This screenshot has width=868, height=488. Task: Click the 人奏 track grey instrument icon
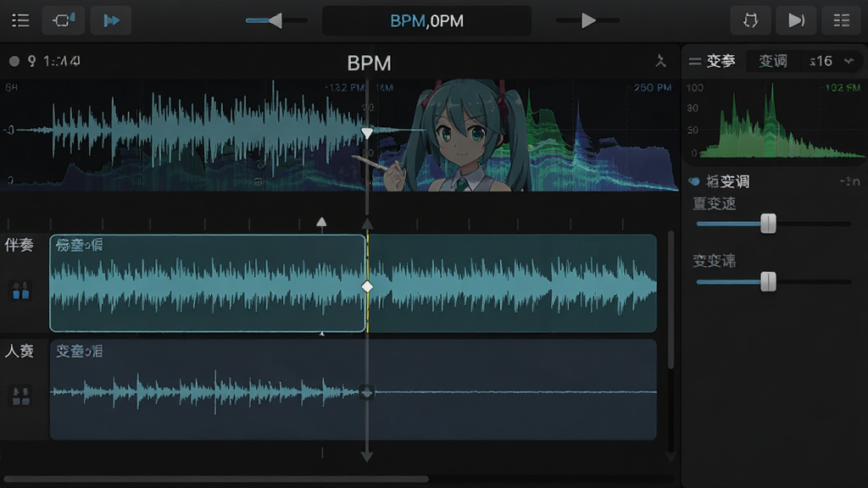point(21,396)
